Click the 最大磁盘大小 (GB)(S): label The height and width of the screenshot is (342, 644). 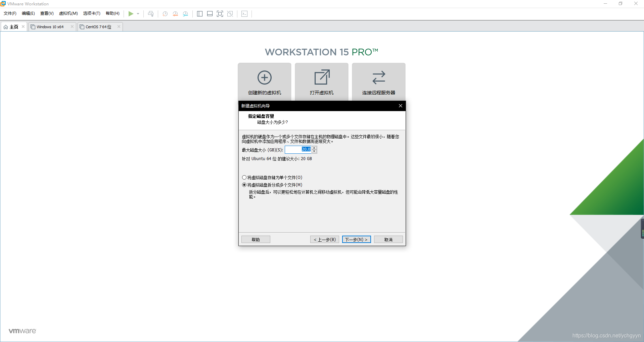click(263, 150)
